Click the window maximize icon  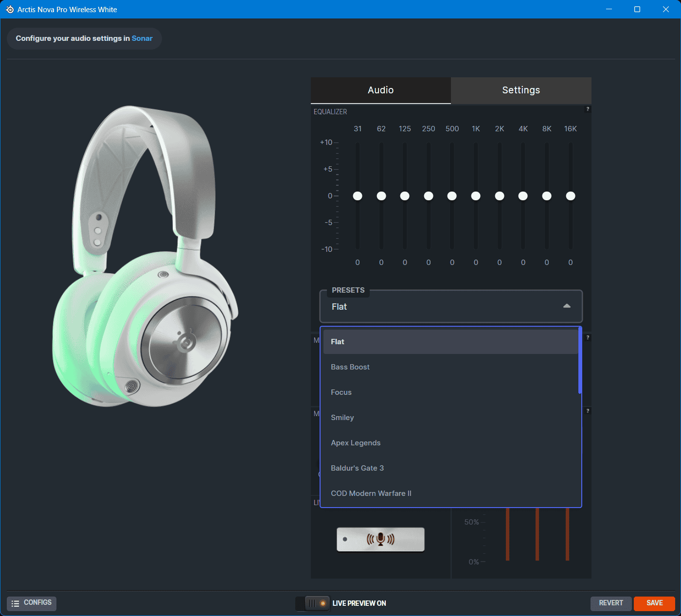coord(637,9)
